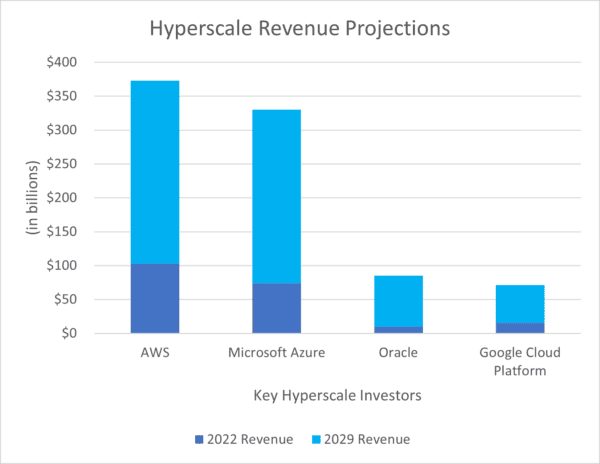This screenshot has width=600, height=464.
Task: Select the Oracle category label
Action: (x=398, y=352)
